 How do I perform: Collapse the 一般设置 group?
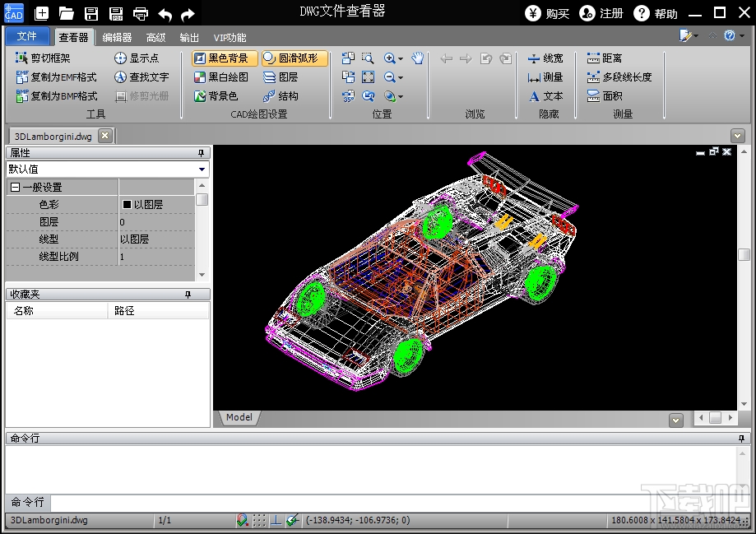click(x=15, y=187)
